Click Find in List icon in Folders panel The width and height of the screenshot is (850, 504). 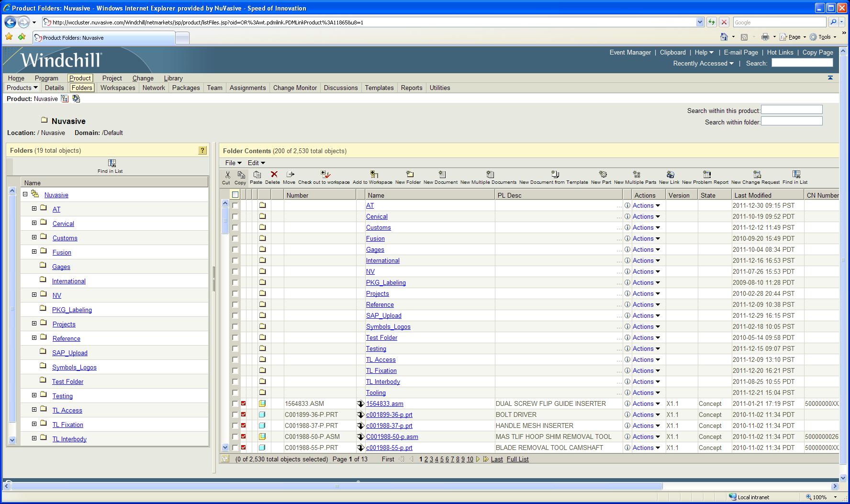[112, 163]
